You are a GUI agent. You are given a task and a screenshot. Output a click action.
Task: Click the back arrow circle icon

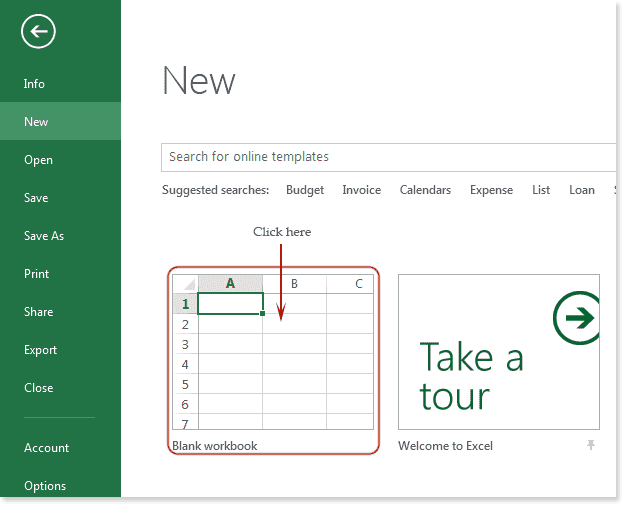point(38,31)
